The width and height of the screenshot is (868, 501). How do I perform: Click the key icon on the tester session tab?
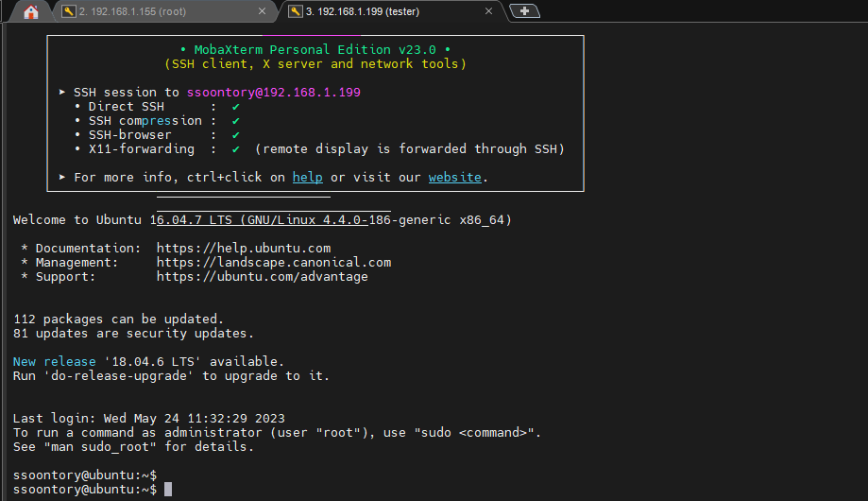point(296,11)
